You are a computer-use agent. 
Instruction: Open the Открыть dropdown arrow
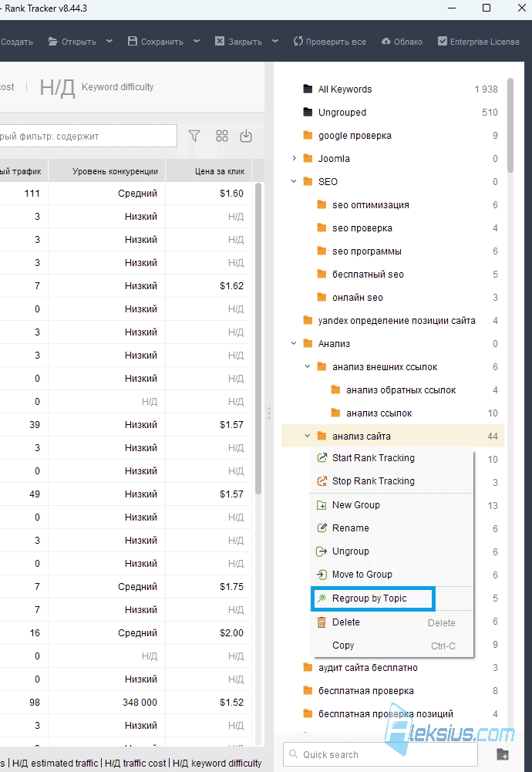[x=109, y=42]
